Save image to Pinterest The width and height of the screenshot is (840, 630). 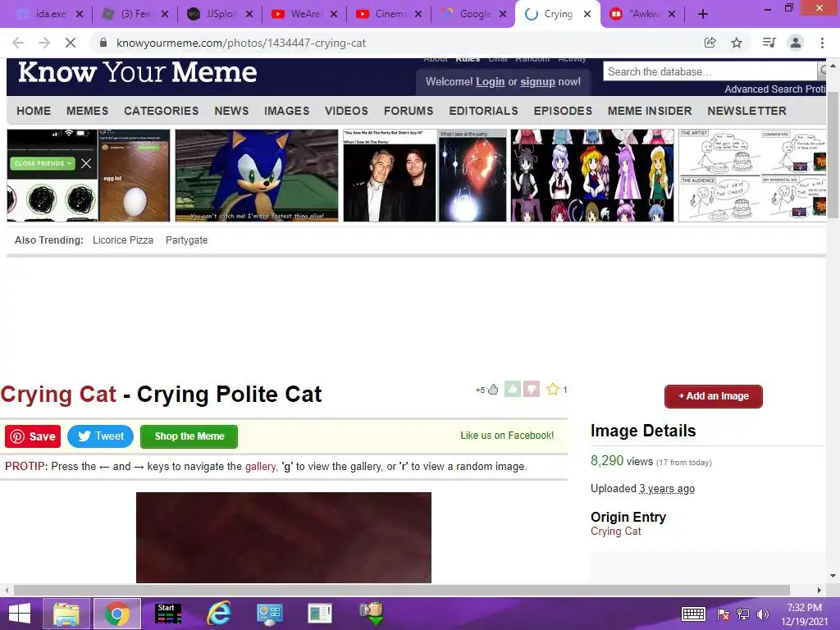(33, 436)
